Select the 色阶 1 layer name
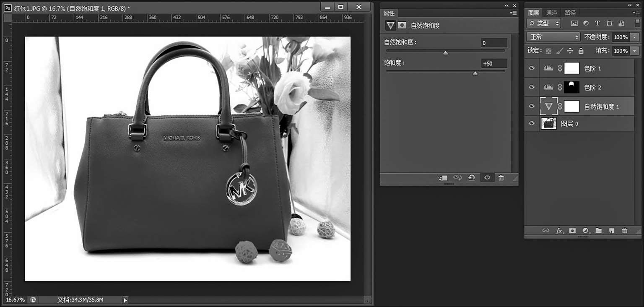 tap(592, 68)
